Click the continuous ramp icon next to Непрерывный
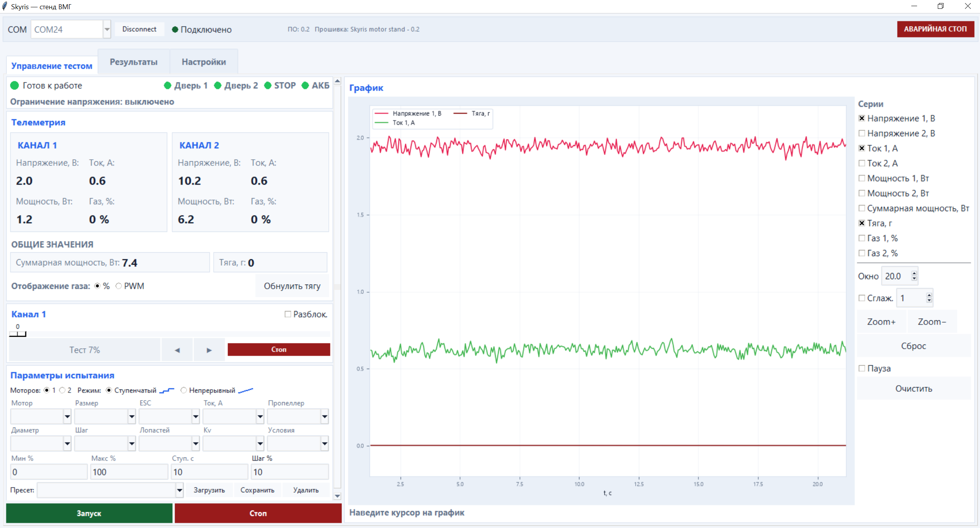 tap(246, 391)
